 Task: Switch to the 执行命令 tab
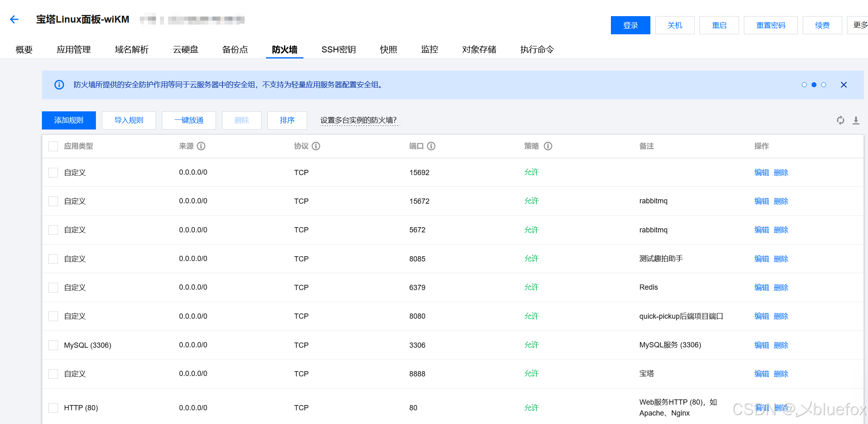click(537, 50)
